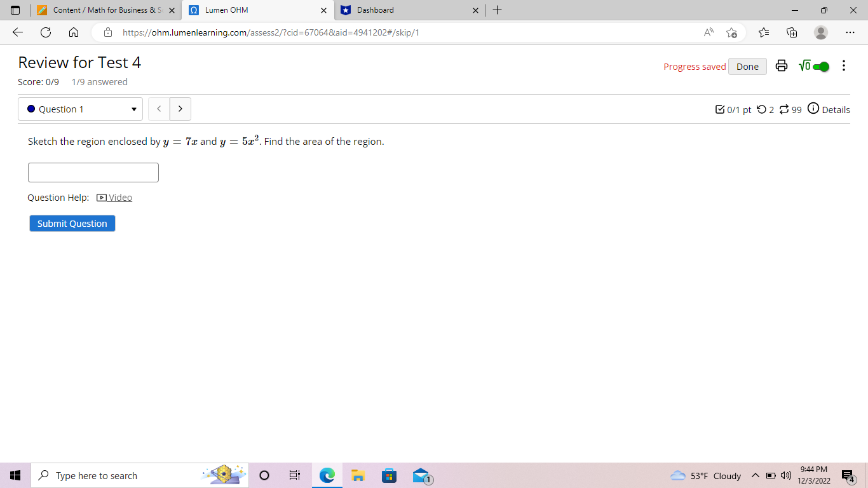This screenshot has width=868, height=488.
Task: Open Task View on the taskbar
Action: [x=295, y=475]
